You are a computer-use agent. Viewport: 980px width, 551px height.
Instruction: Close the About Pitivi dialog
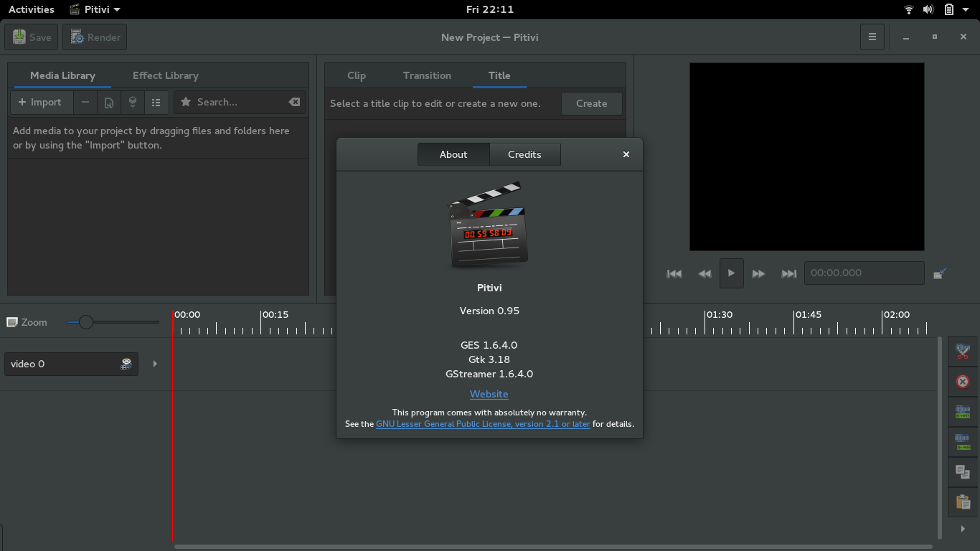click(626, 154)
